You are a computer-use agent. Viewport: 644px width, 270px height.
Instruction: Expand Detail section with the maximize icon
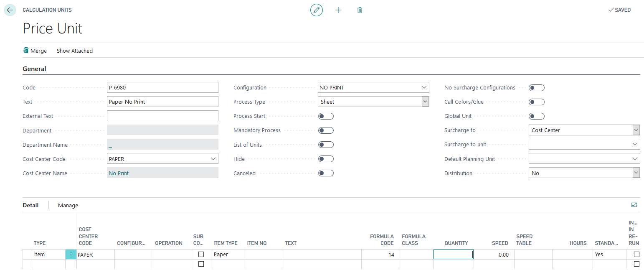tap(634, 205)
